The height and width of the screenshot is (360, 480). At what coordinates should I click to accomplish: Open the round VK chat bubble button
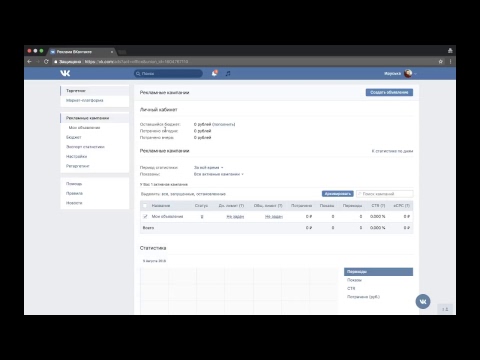pyautogui.click(x=423, y=302)
